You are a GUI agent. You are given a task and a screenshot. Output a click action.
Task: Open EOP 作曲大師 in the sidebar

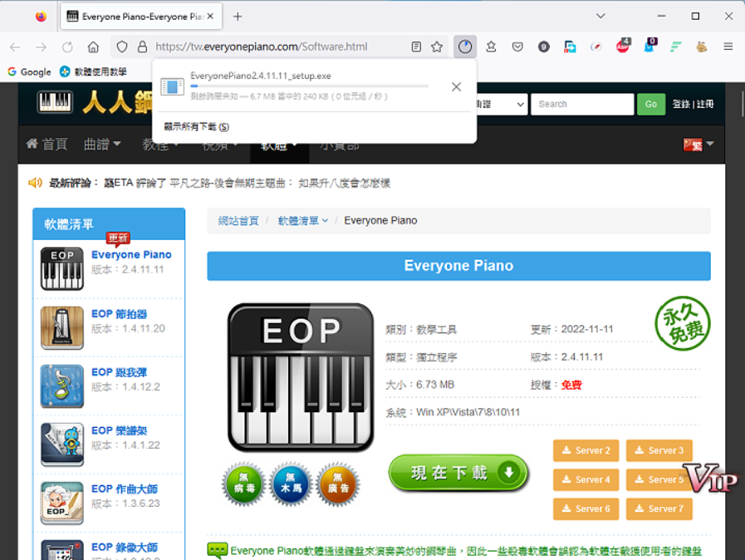click(x=125, y=489)
